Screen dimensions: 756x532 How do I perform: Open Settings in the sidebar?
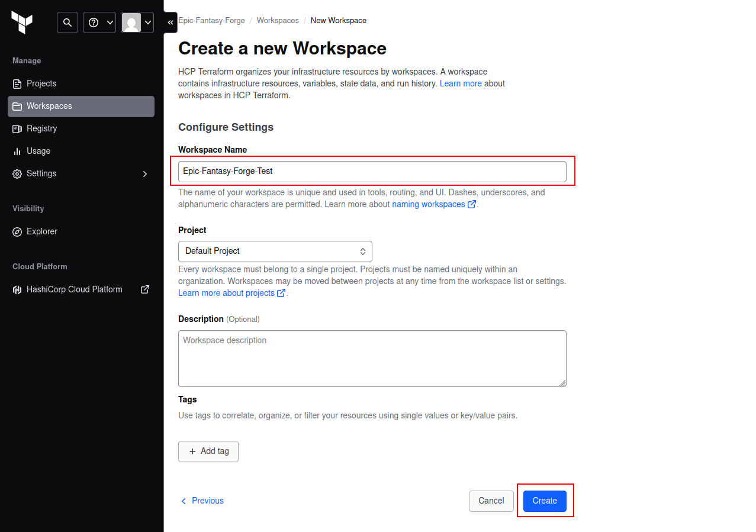click(x=81, y=173)
